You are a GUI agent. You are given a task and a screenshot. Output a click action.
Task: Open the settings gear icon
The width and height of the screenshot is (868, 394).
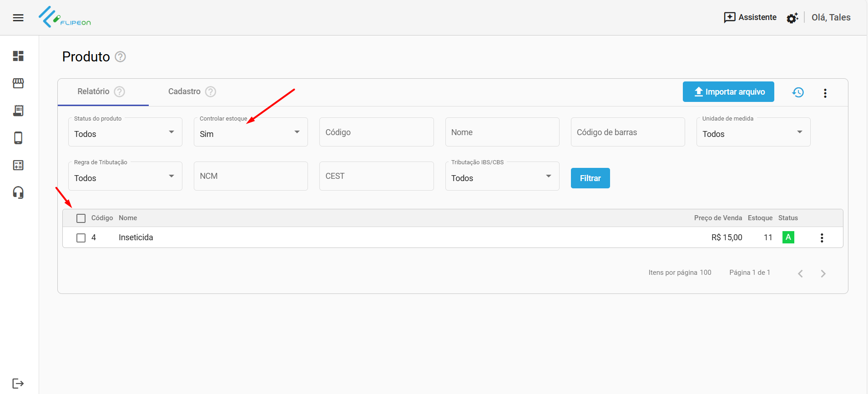(792, 18)
